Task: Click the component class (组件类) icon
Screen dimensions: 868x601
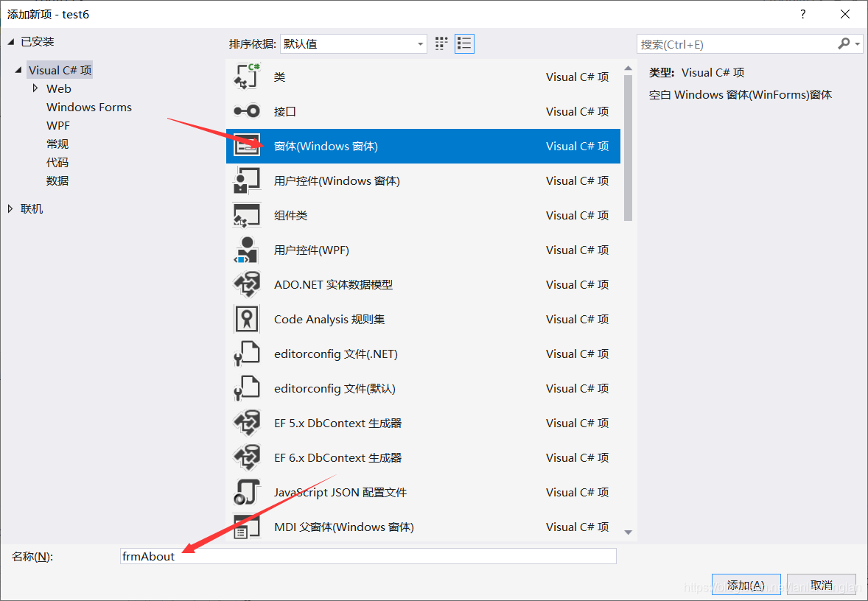Action: tap(247, 215)
